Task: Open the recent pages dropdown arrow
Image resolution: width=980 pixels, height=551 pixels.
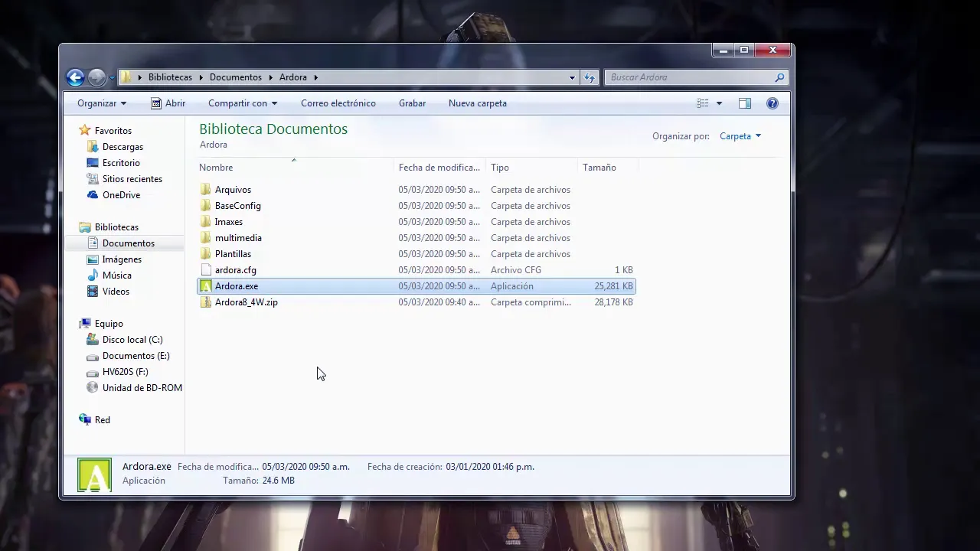Action: (112, 77)
